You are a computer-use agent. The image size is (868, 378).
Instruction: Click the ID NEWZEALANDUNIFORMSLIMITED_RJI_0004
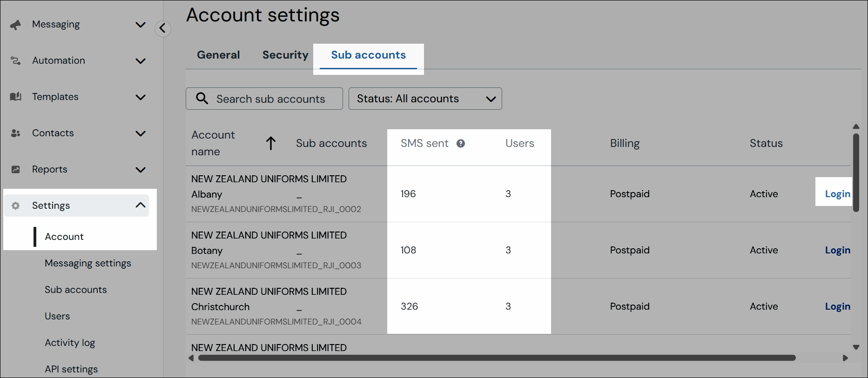tap(276, 322)
